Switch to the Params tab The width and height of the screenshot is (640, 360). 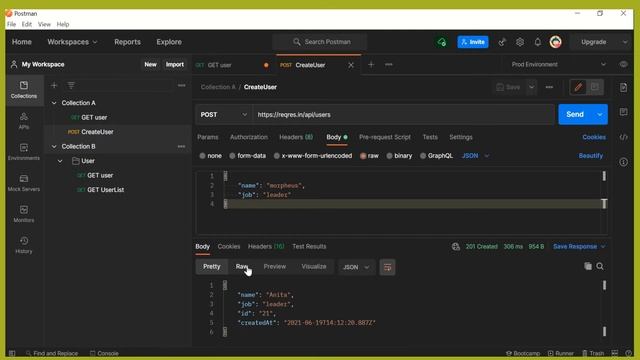point(208,137)
